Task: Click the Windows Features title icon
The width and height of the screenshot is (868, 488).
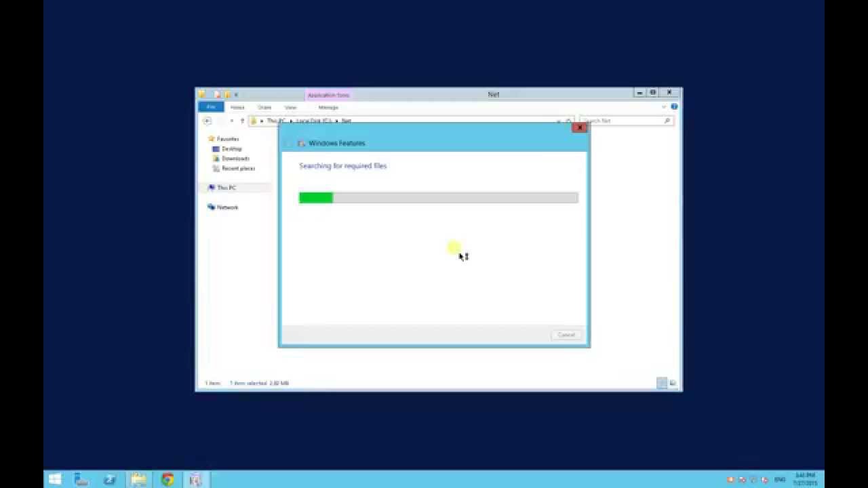Action: [301, 143]
